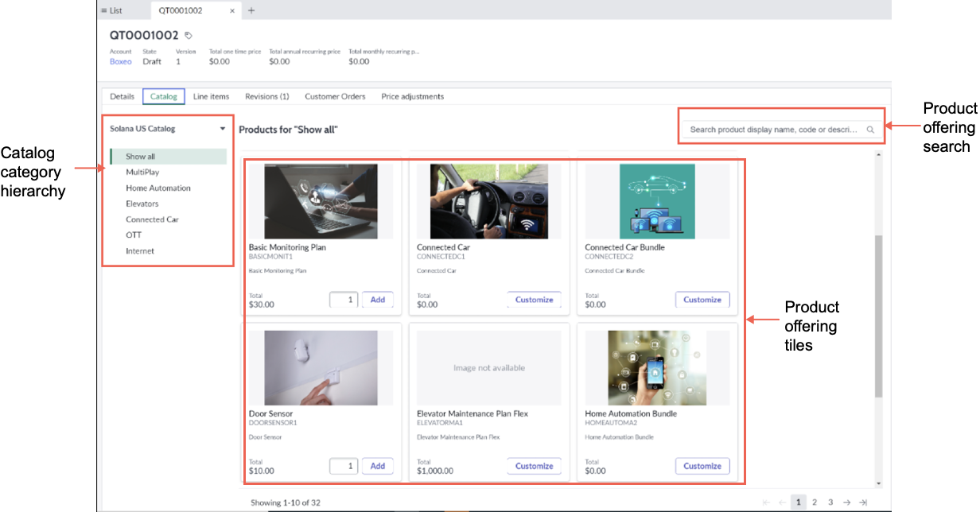Click scrollbar down arrow

[x=878, y=483]
